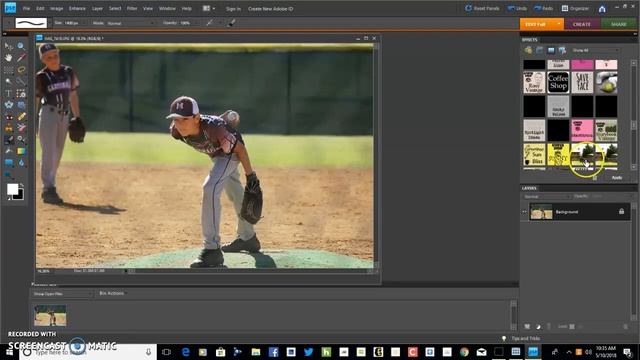Select the Sponge tool
640x360 pixels.
(x=8, y=175)
